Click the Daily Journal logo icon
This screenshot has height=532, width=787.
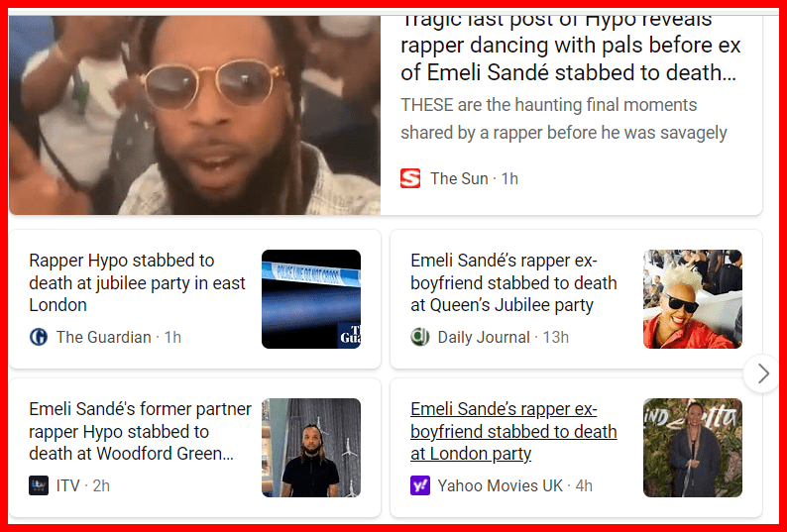pos(420,337)
